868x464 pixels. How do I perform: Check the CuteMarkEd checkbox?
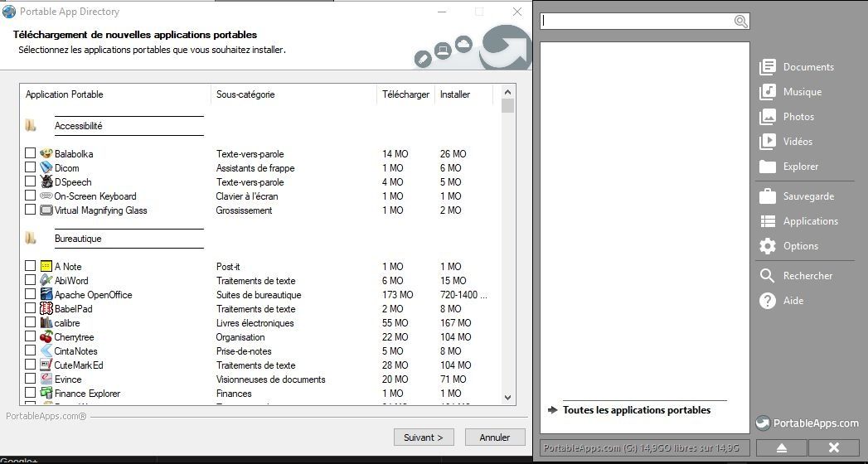coord(30,365)
